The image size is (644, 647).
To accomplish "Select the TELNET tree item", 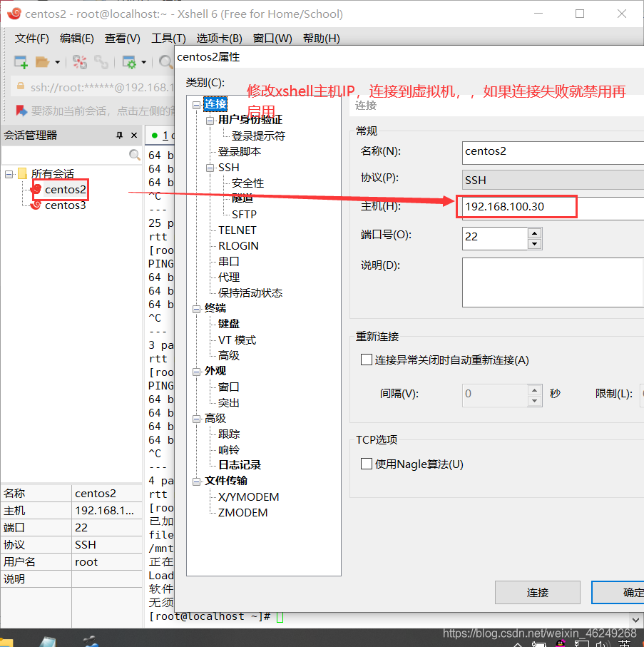I will [237, 230].
